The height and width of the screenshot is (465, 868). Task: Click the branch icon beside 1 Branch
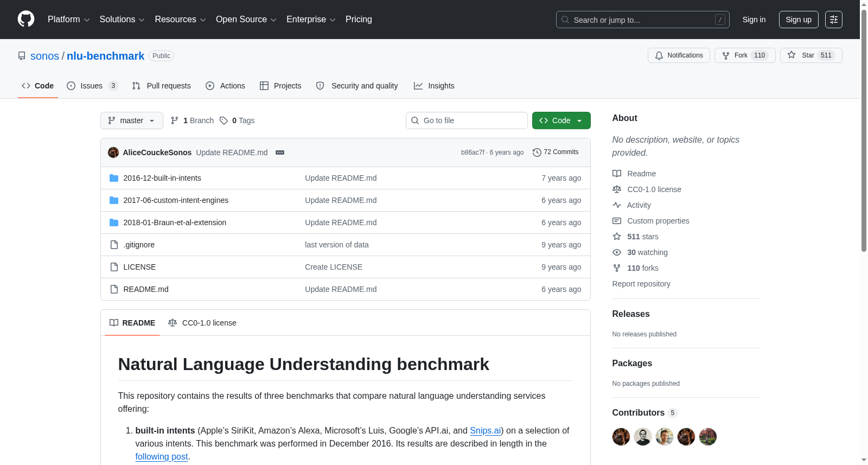(x=175, y=120)
